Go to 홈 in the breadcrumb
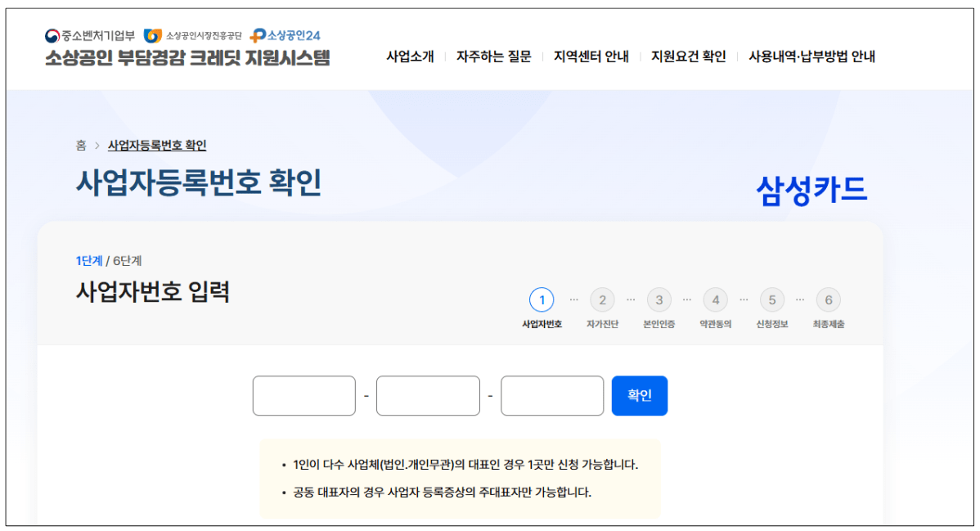The width and height of the screenshot is (980, 531). click(81, 145)
